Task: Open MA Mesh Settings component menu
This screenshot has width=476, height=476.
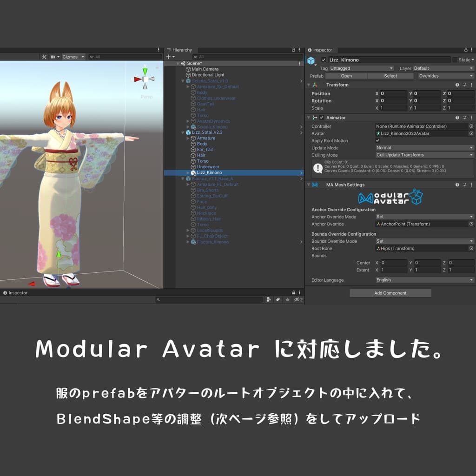Action: pos(471,185)
